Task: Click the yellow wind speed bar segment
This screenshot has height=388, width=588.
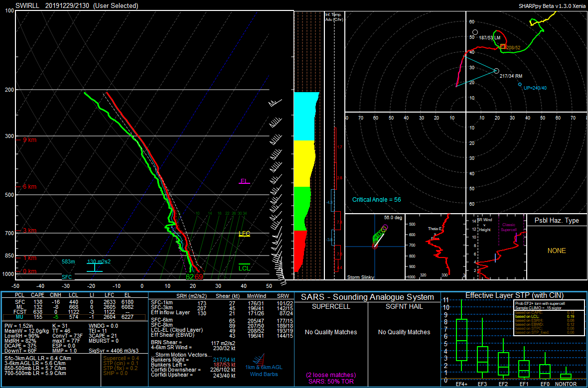Action: pyautogui.click(x=304, y=163)
